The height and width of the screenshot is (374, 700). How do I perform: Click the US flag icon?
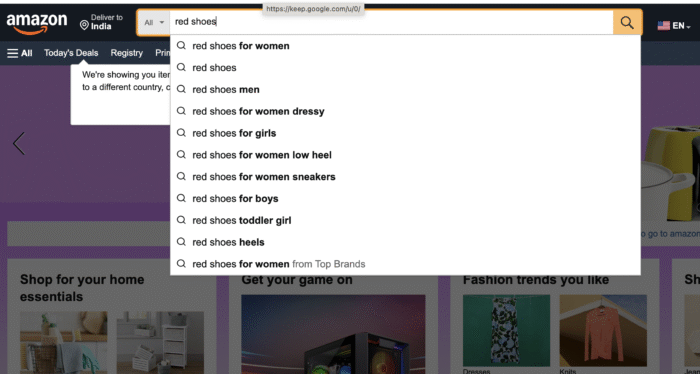point(663,26)
